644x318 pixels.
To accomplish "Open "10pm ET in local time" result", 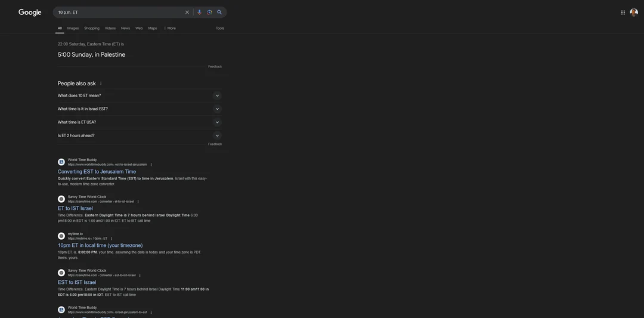I will pyautogui.click(x=100, y=245).
